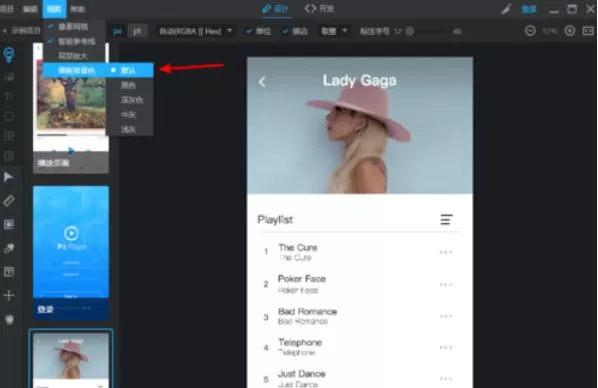This screenshot has height=388, width=598.
Task: Click the back-to-project button at toolbar left
Action: point(21,31)
